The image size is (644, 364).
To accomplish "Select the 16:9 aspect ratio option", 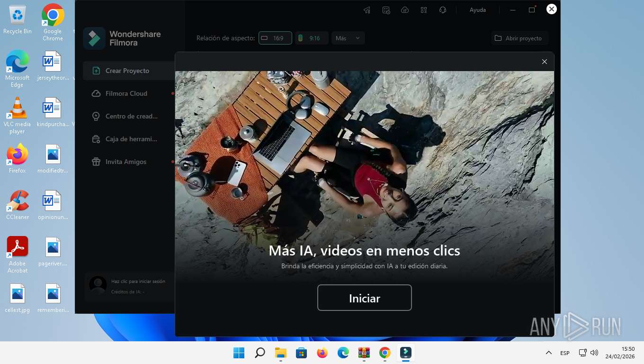I will [x=275, y=38].
